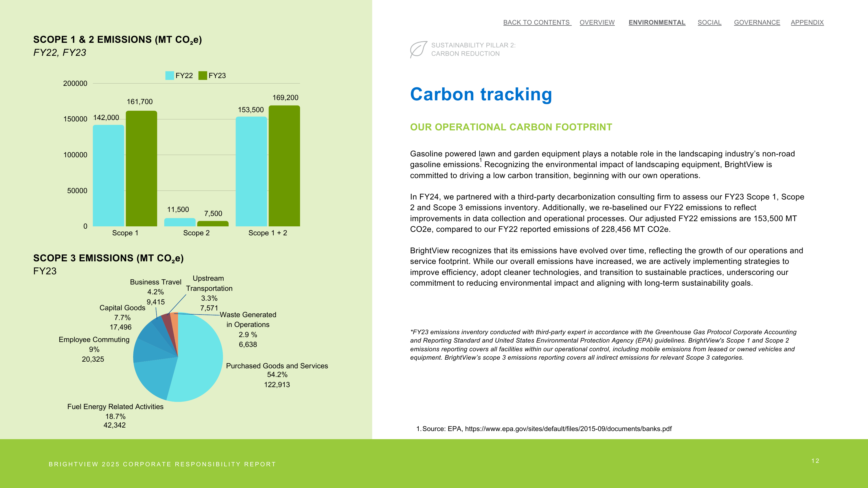Click the Capital Goods label
Image resolution: width=868 pixels, height=488 pixels.
(x=122, y=308)
